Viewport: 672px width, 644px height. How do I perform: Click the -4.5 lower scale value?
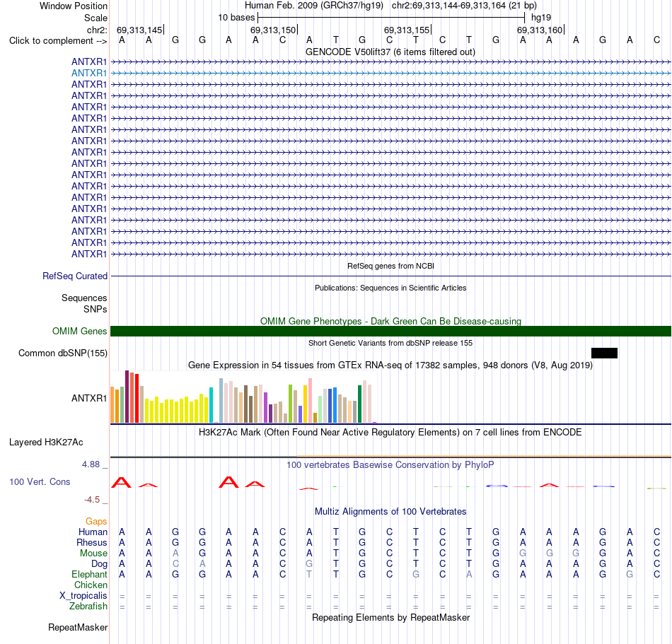click(x=92, y=500)
